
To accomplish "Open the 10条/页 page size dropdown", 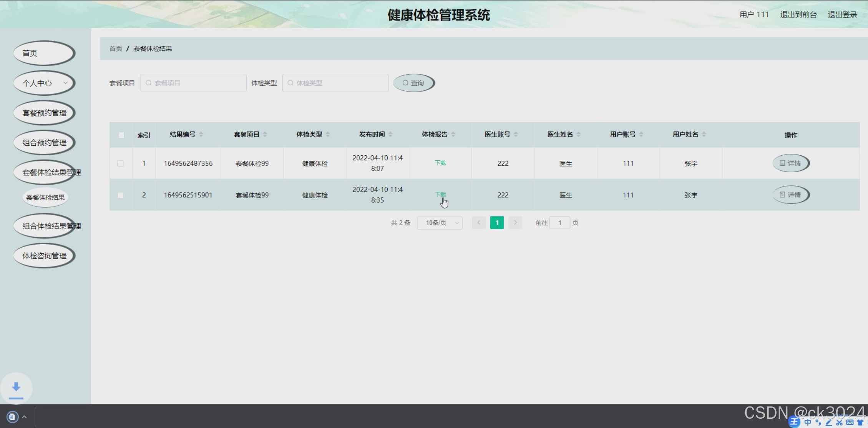I will tap(440, 223).
